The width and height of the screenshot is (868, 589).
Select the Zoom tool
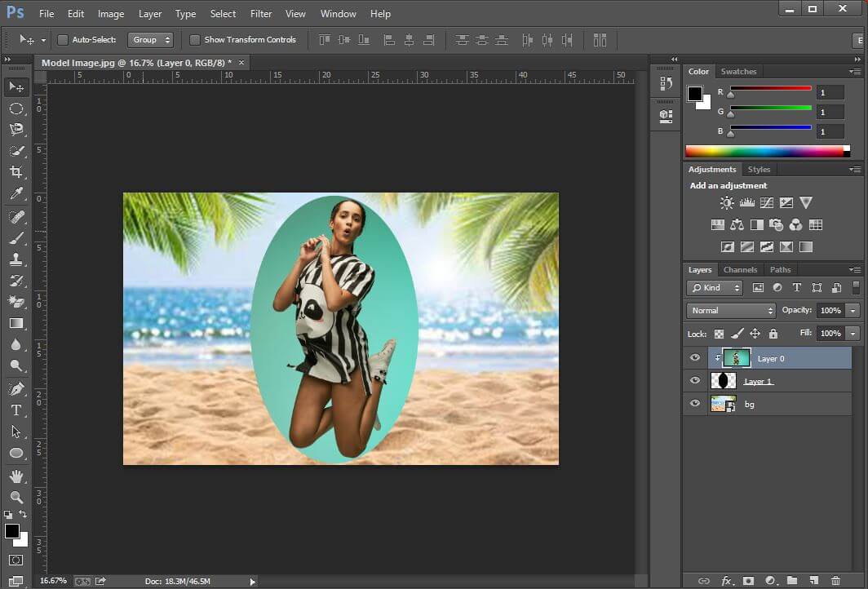pyautogui.click(x=17, y=498)
